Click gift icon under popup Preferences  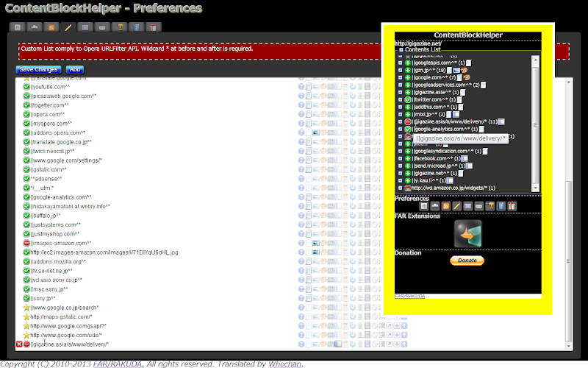click(512, 206)
